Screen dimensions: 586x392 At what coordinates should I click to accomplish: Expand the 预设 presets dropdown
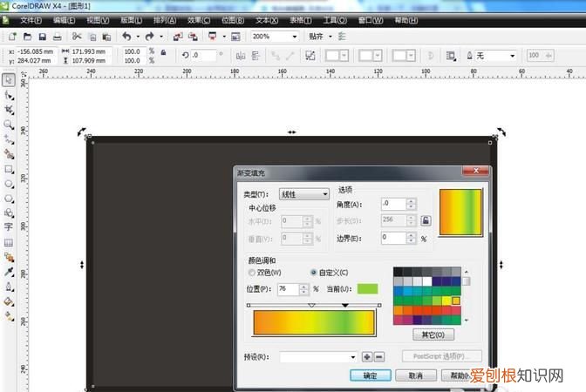click(x=352, y=356)
